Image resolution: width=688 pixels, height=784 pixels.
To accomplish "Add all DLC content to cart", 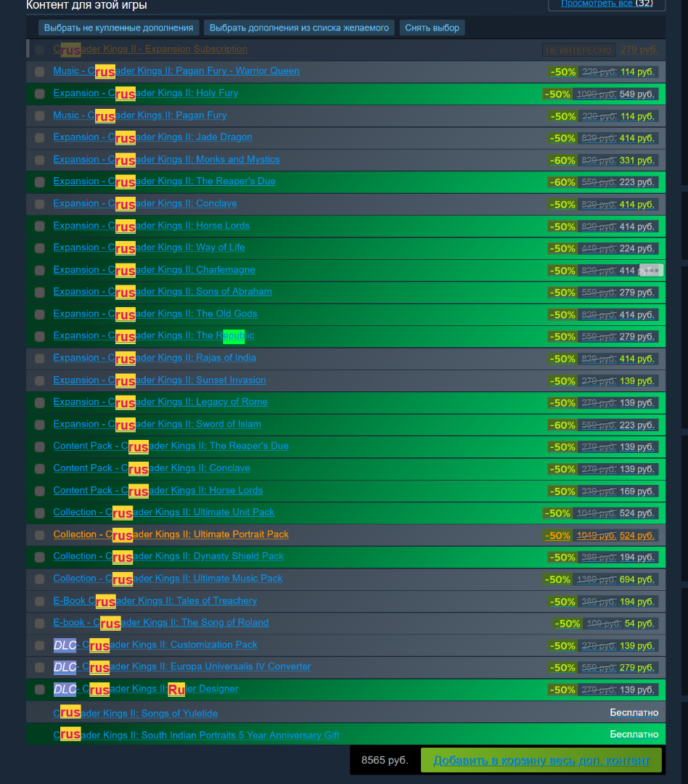I will point(541,761).
